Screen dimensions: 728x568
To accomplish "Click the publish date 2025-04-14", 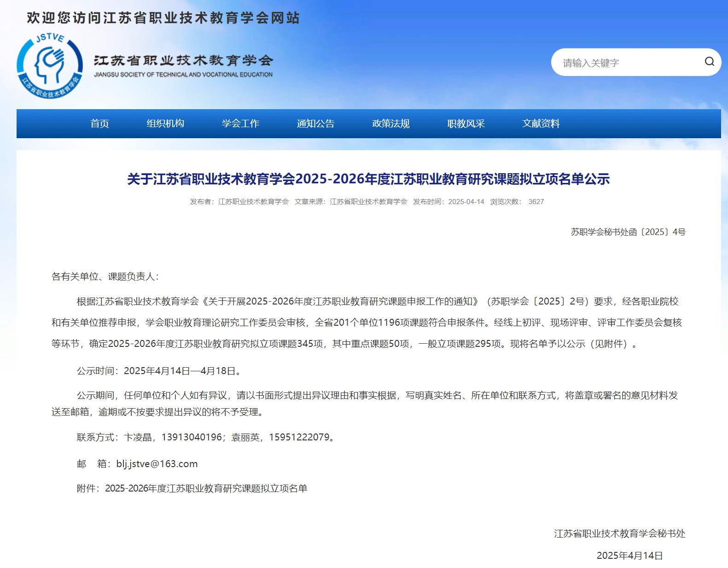I will [x=466, y=202].
